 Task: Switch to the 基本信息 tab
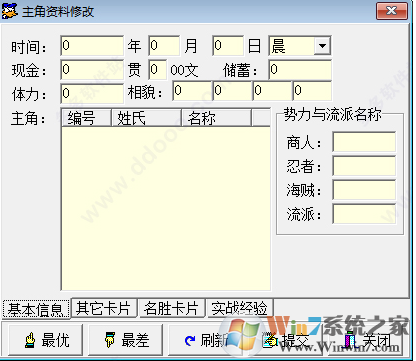(x=36, y=309)
